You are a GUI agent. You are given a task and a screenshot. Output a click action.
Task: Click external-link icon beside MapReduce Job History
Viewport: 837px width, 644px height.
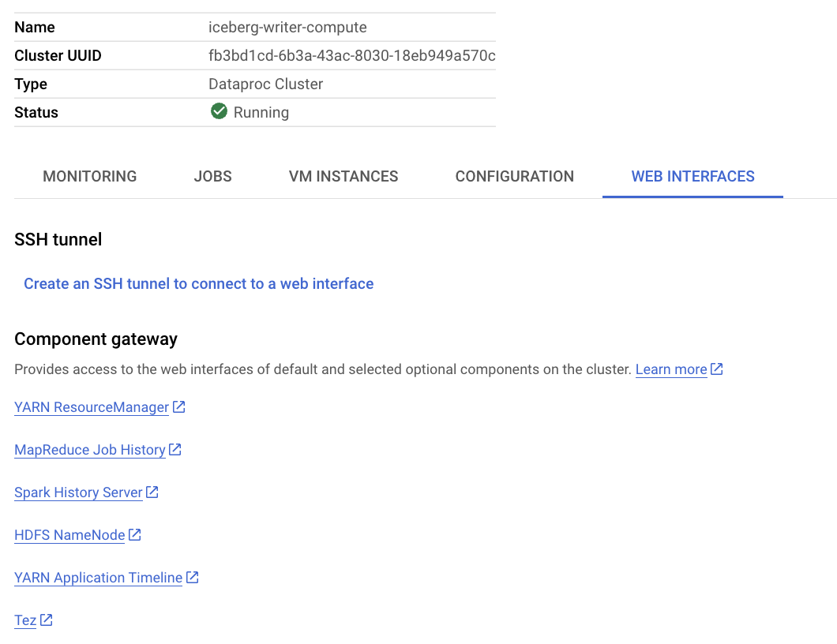pos(175,450)
